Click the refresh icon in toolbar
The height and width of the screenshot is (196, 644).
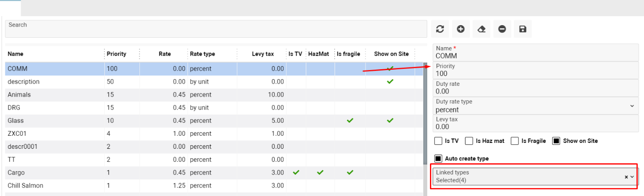coord(440,29)
